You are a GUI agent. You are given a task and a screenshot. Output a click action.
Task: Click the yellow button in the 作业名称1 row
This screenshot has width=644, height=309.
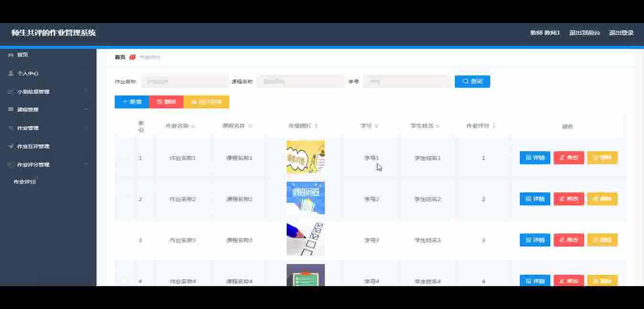coord(602,158)
